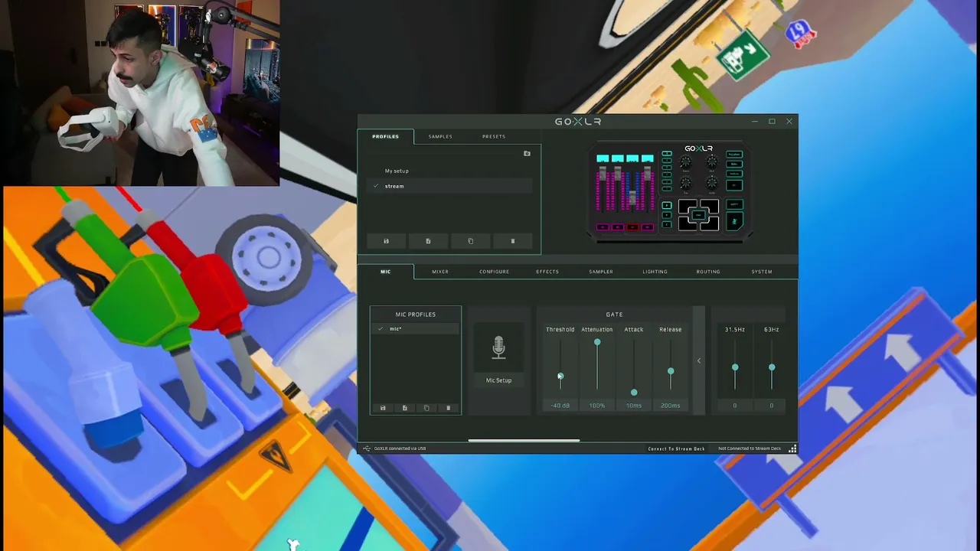The width and height of the screenshot is (980, 551).
Task: Switch to the System tab
Action: 762,272
